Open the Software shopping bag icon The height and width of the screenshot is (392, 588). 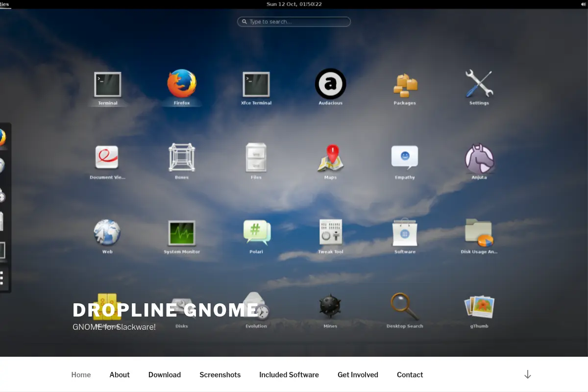405,232
